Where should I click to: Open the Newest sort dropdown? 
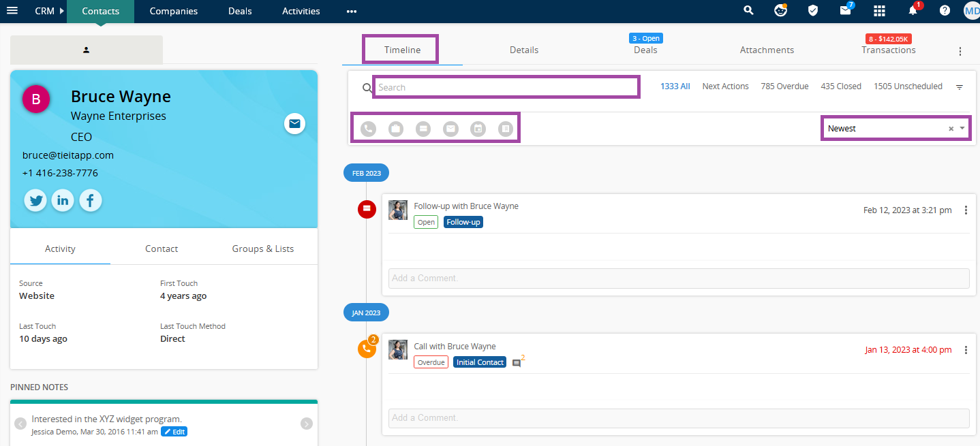coord(962,129)
